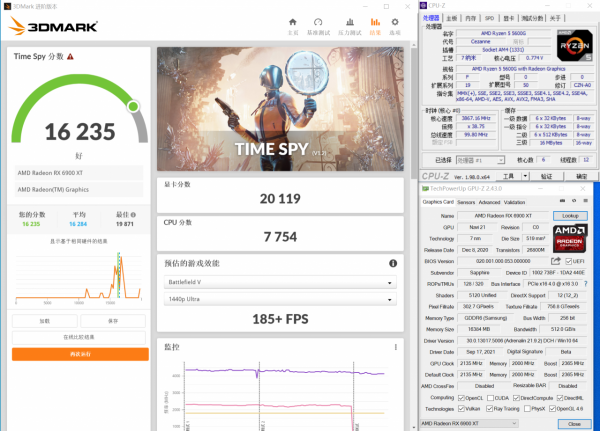Switch to the SPD tab in CPU-Z
The image size is (600, 431).
coord(489,18)
